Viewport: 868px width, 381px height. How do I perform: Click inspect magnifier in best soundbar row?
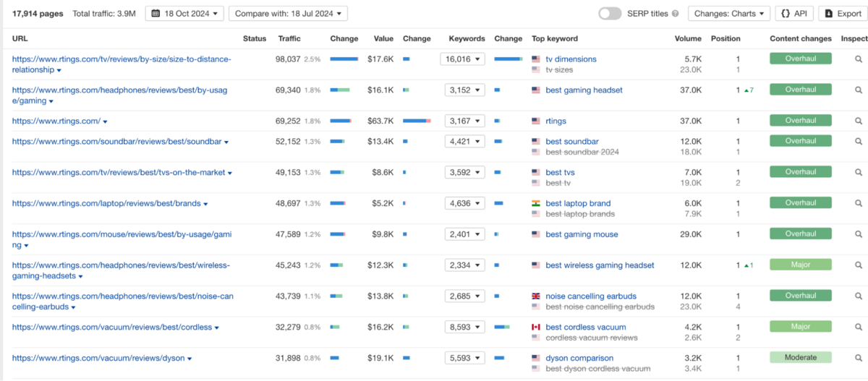(x=858, y=142)
